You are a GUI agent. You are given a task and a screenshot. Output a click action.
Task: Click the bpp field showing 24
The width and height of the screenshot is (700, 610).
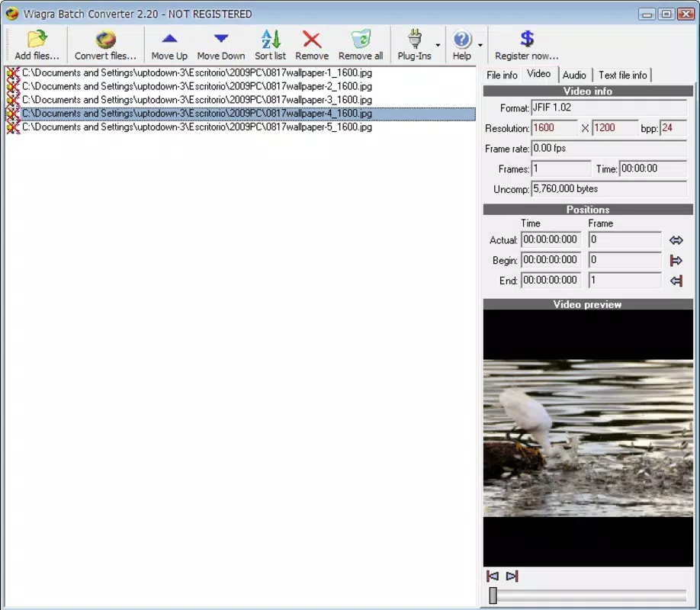tap(673, 128)
